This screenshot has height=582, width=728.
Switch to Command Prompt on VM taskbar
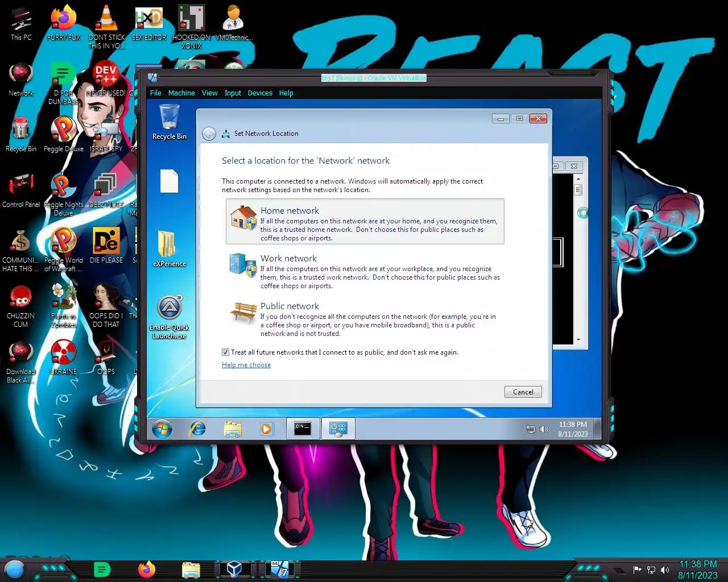point(303,429)
